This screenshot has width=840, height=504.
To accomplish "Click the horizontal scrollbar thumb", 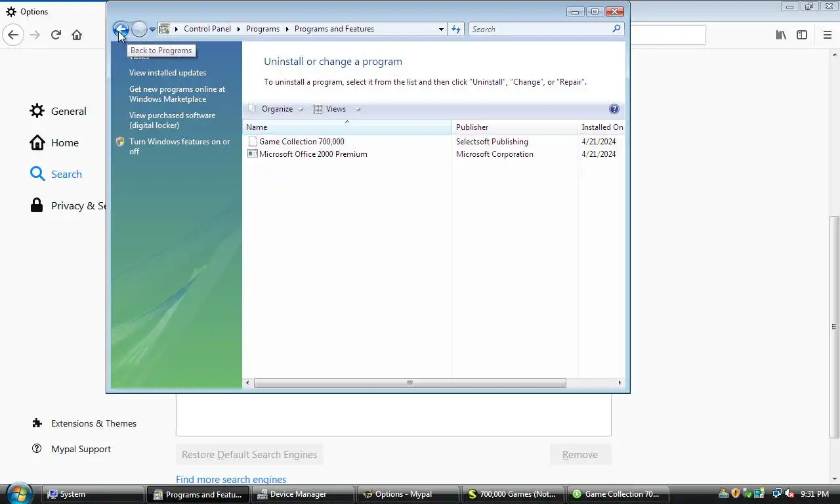I will 409,383.
